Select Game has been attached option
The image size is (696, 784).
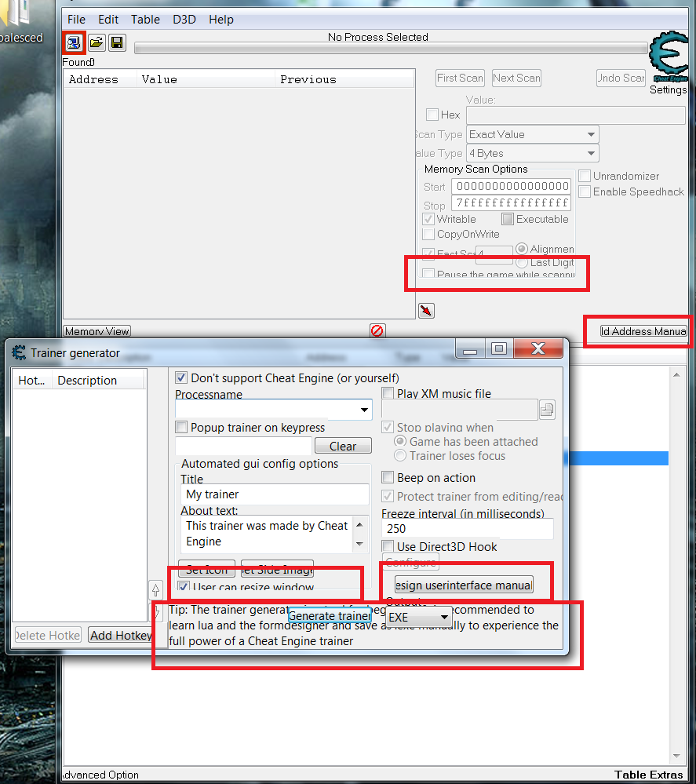[x=400, y=441]
